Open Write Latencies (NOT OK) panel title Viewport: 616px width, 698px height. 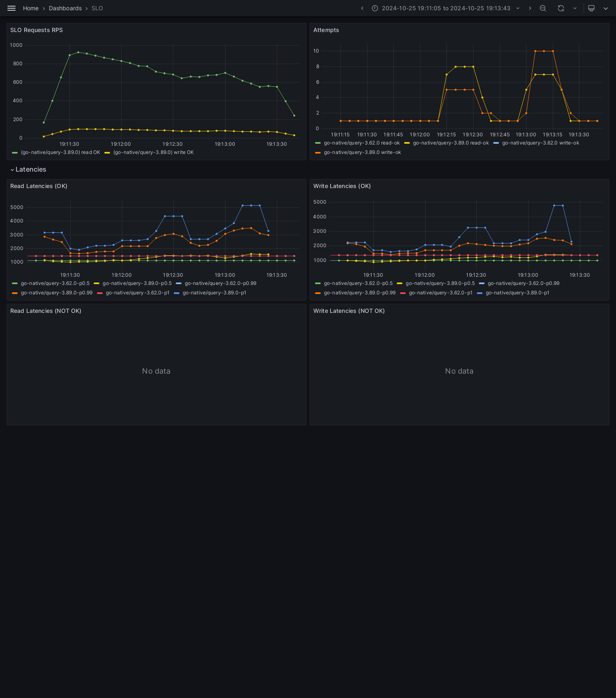pos(349,311)
